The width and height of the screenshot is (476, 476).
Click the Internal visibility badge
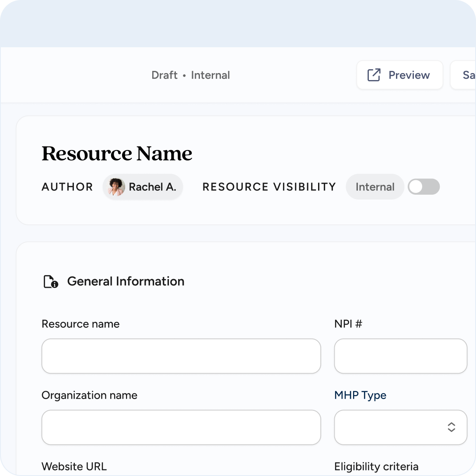coord(375,187)
